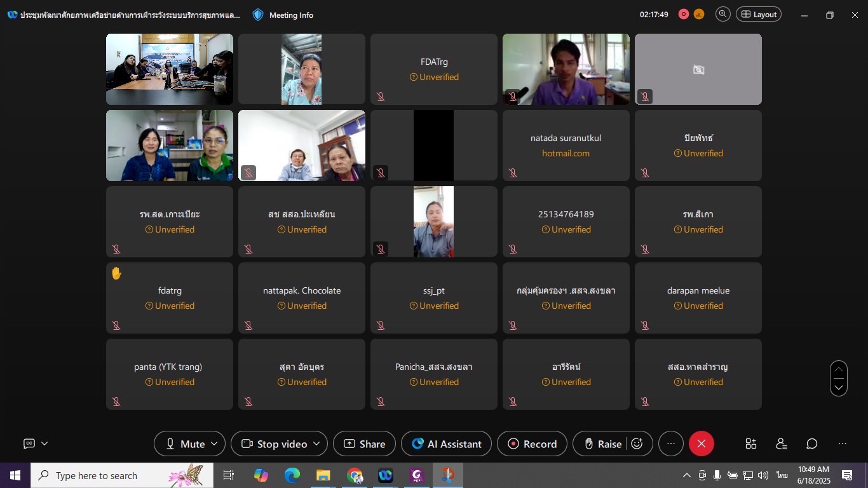Open the Layout menu
Image resolution: width=868 pixels, height=488 pixels.
pyautogui.click(x=758, y=15)
